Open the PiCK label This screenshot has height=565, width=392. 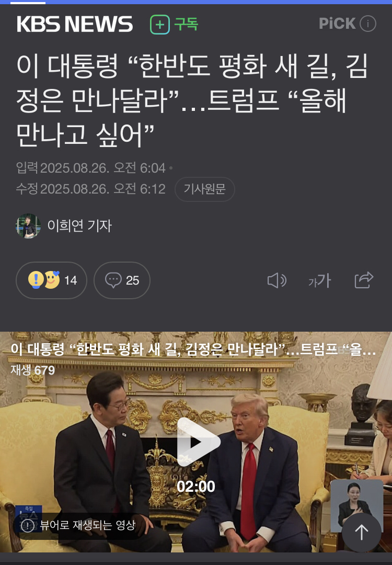(x=337, y=24)
